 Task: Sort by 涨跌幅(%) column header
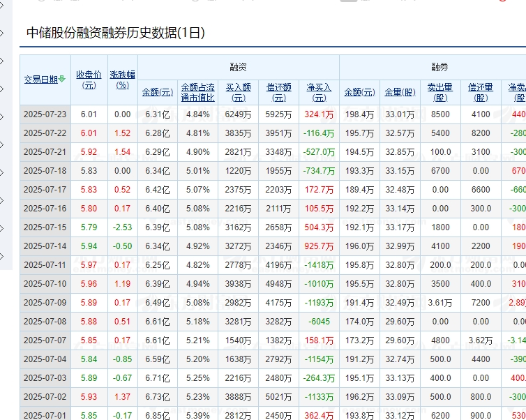click(x=123, y=80)
